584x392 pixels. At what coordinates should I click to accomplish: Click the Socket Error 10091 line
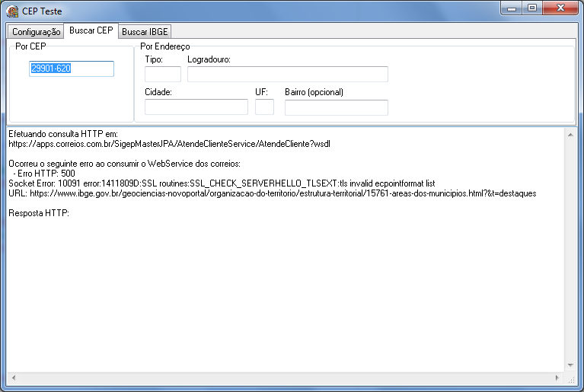point(222,183)
